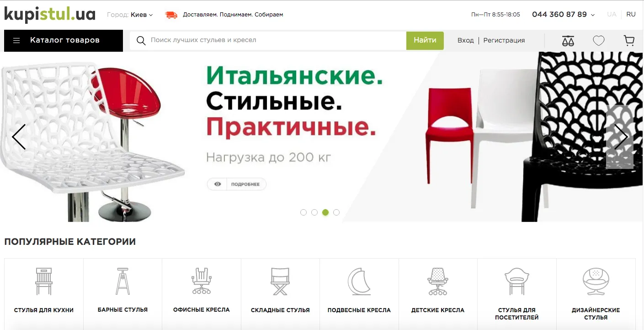
Task: Open the shopping cart icon
Action: click(x=629, y=41)
